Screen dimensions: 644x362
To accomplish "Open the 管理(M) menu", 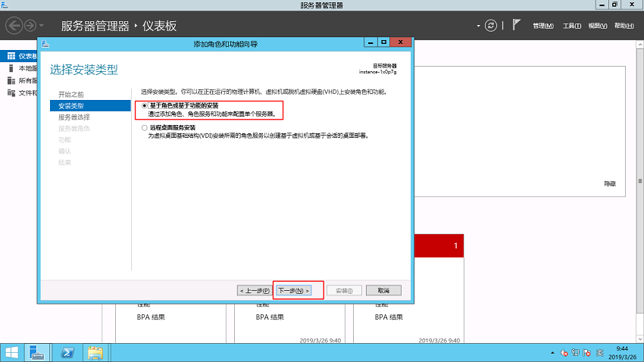I will tap(543, 26).
